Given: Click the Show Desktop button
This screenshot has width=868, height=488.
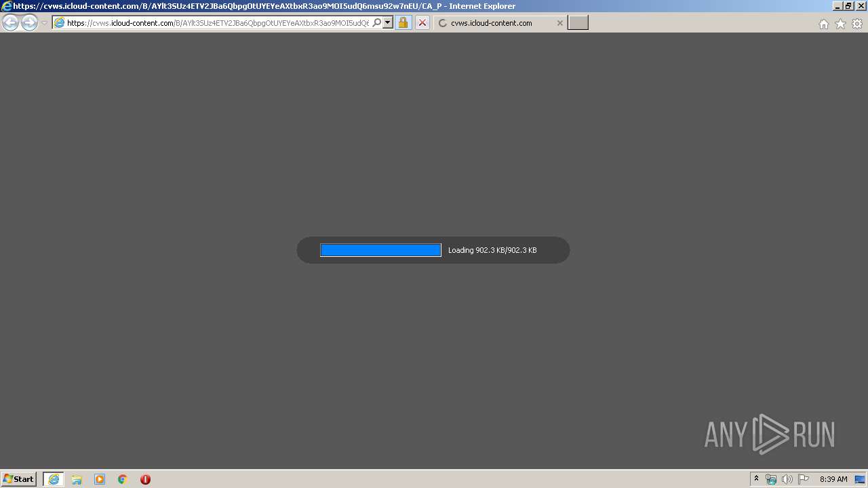Looking at the screenshot, I should (x=860, y=479).
